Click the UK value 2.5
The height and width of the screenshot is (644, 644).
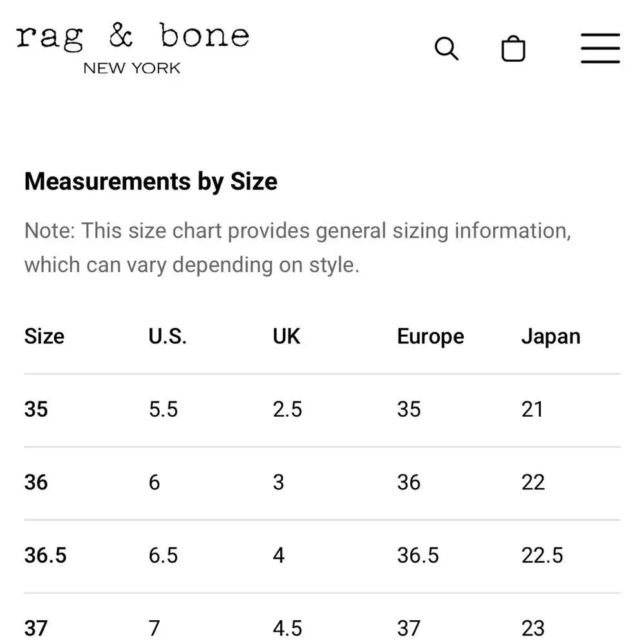point(287,409)
